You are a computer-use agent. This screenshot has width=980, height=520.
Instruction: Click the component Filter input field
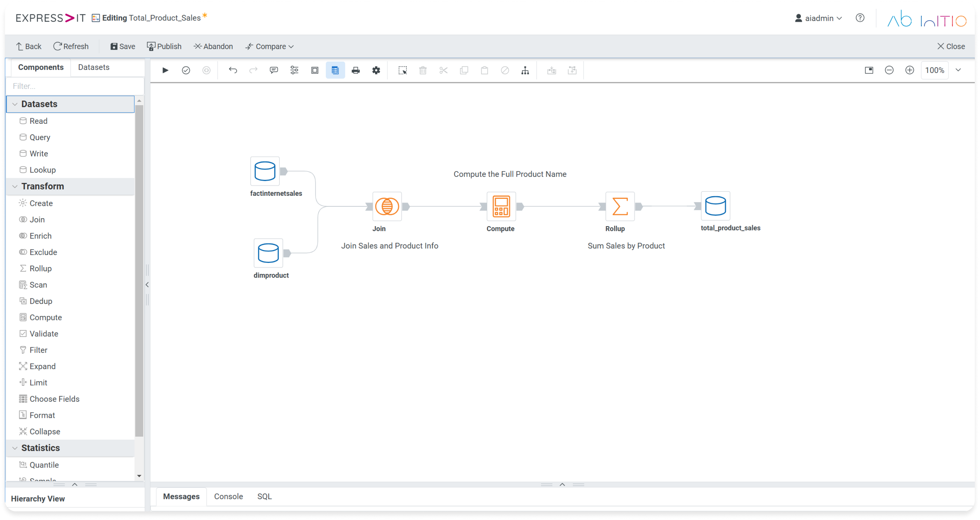(75, 86)
